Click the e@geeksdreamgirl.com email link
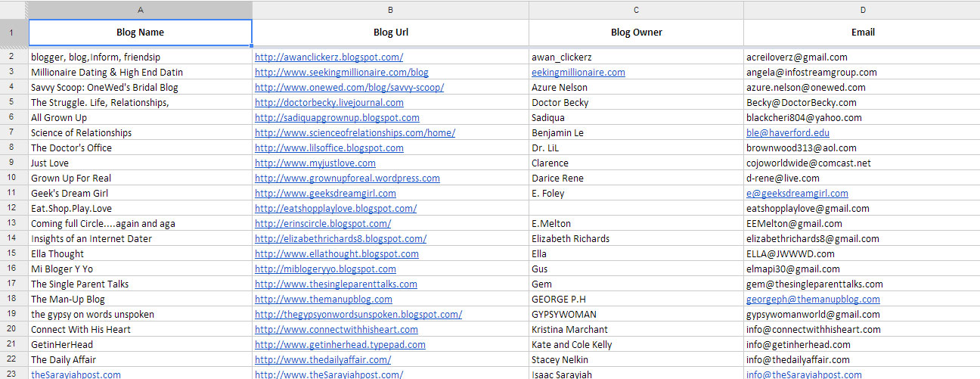This screenshot has width=980, height=379. coord(797,194)
